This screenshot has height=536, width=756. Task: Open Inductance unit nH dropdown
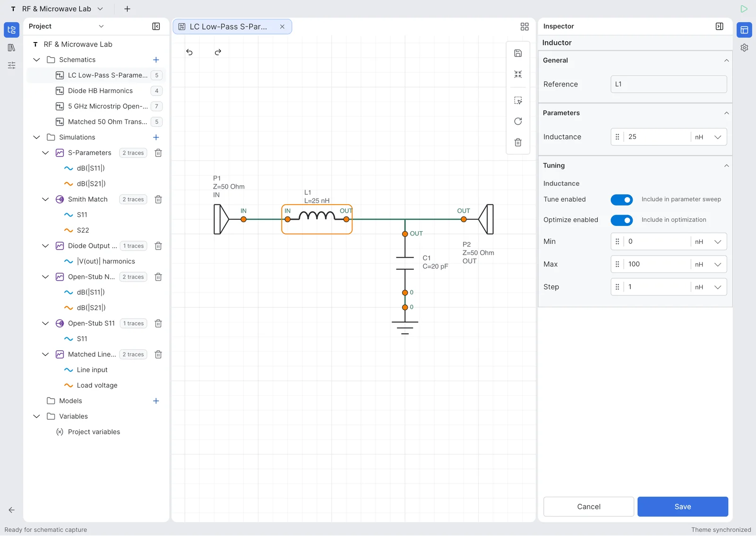pos(708,137)
